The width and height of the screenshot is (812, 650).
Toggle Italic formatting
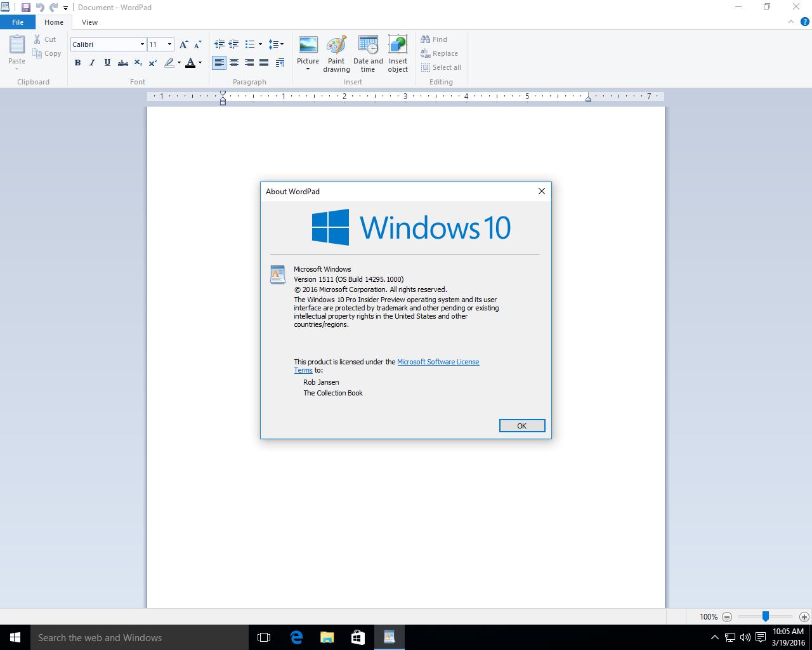pos(92,63)
